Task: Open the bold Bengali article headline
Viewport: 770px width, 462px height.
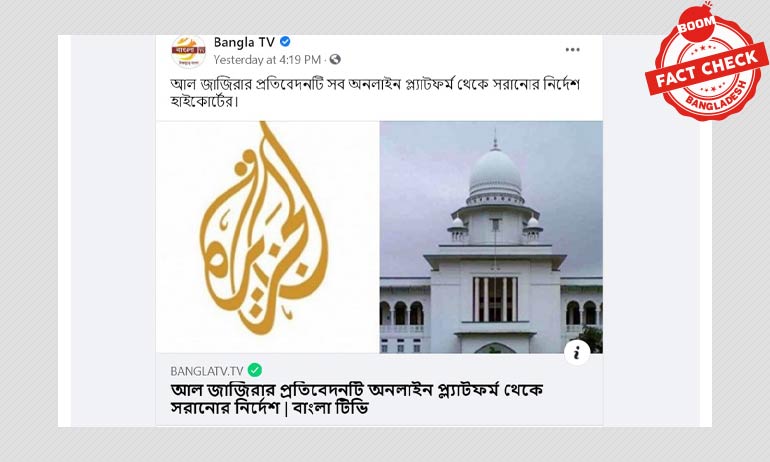Action: pyautogui.click(x=357, y=399)
